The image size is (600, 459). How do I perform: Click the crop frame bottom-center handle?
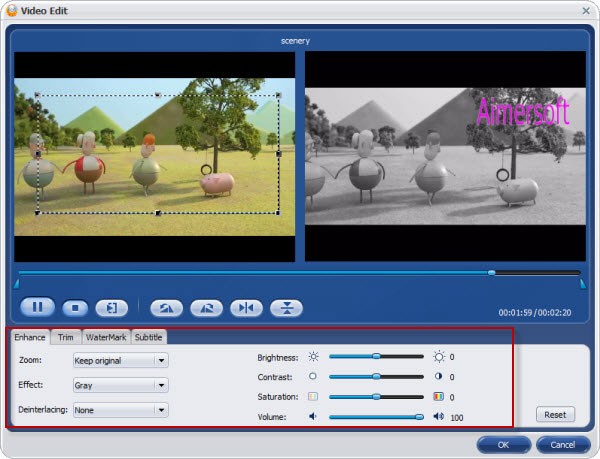pyautogui.click(x=158, y=213)
